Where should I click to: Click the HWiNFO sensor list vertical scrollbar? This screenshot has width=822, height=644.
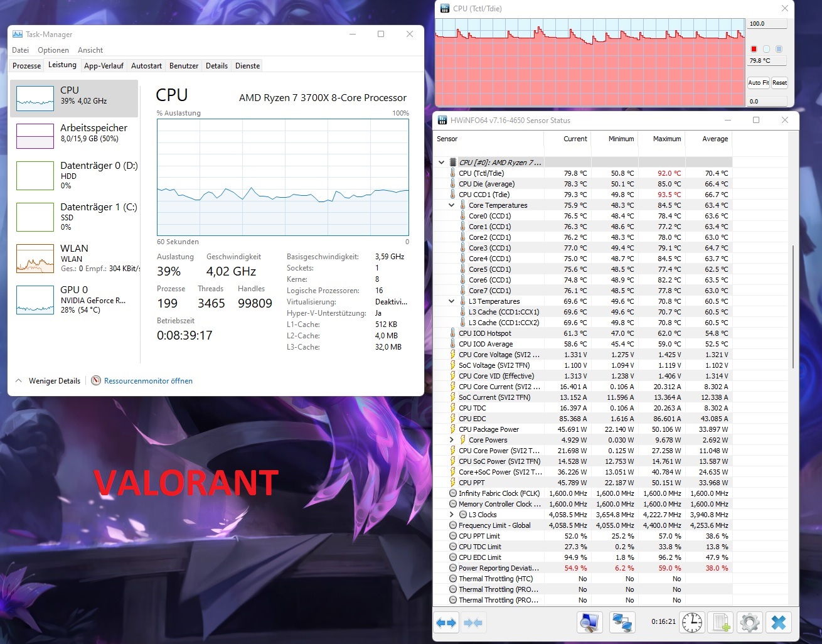pyautogui.click(x=794, y=308)
